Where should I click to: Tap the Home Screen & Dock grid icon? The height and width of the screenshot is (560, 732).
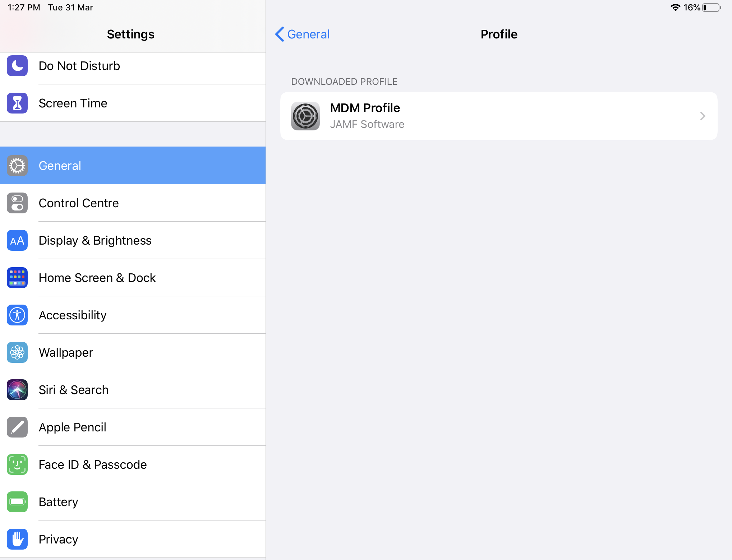pos(17,278)
